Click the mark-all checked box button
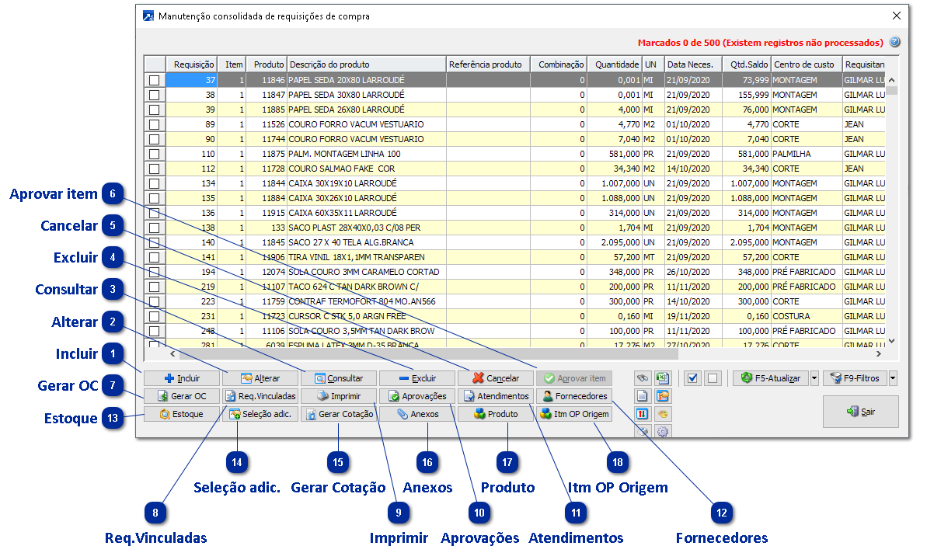 [x=694, y=378]
